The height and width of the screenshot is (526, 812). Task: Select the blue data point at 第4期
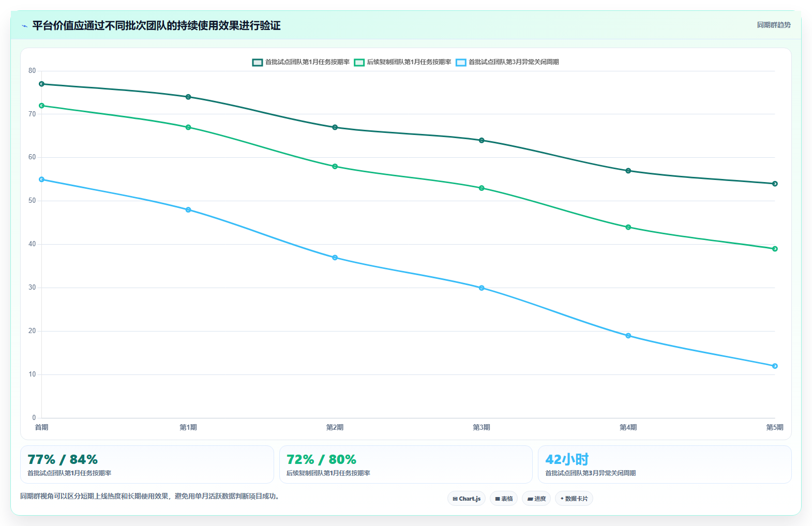pos(628,336)
